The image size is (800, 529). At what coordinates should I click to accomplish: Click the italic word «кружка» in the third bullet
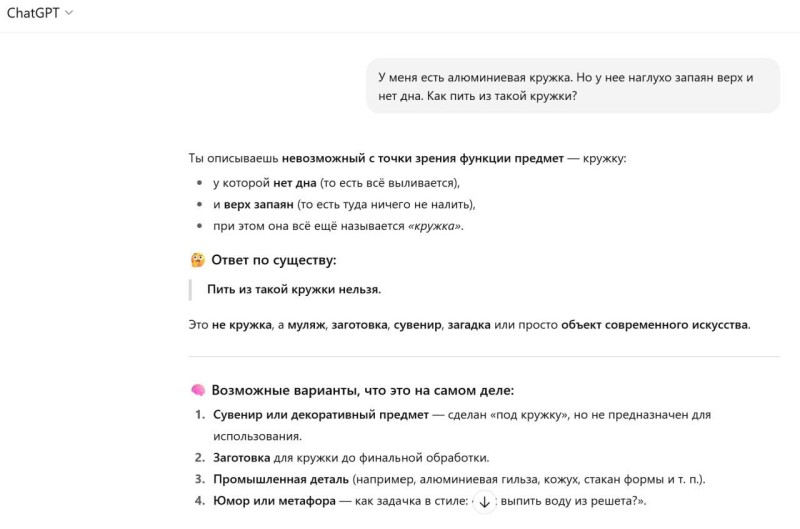click(435, 226)
